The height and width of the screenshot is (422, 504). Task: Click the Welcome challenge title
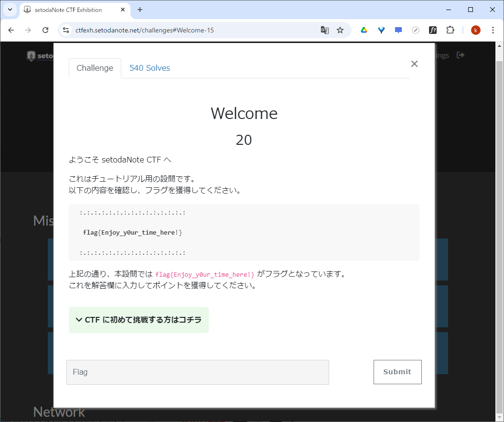pos(244,114)
